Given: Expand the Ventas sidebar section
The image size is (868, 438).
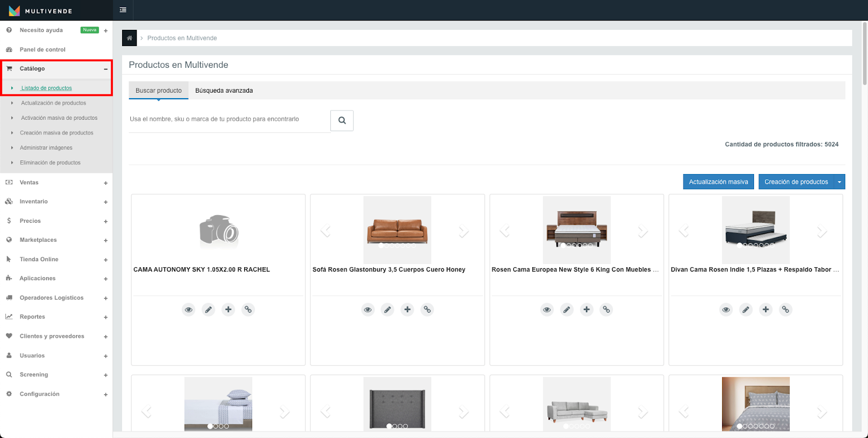Looking at the screenshot, I should pyautogui.click(x=106, y=183).
